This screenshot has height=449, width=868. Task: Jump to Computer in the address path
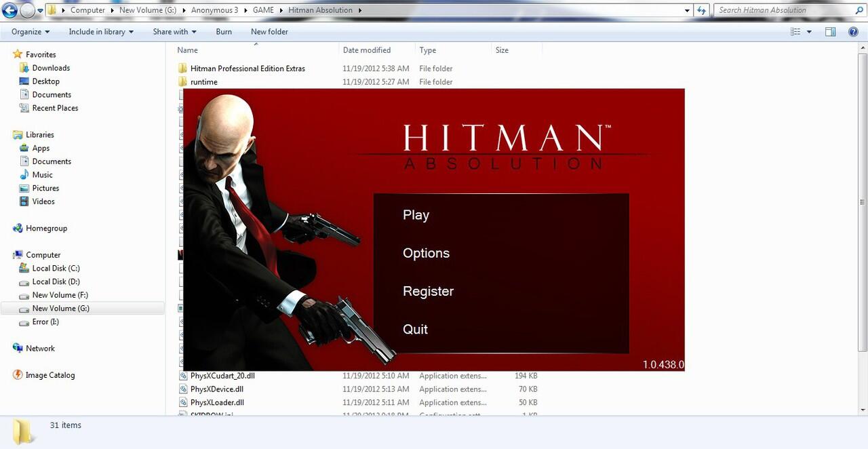pyautogui.click(x=88, y=10)
